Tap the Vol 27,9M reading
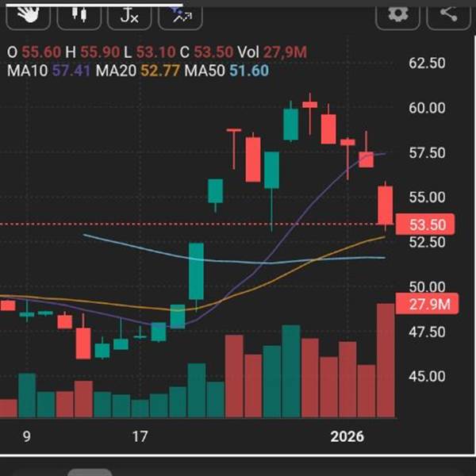This screenshot has height=476, width=476. 272,52
